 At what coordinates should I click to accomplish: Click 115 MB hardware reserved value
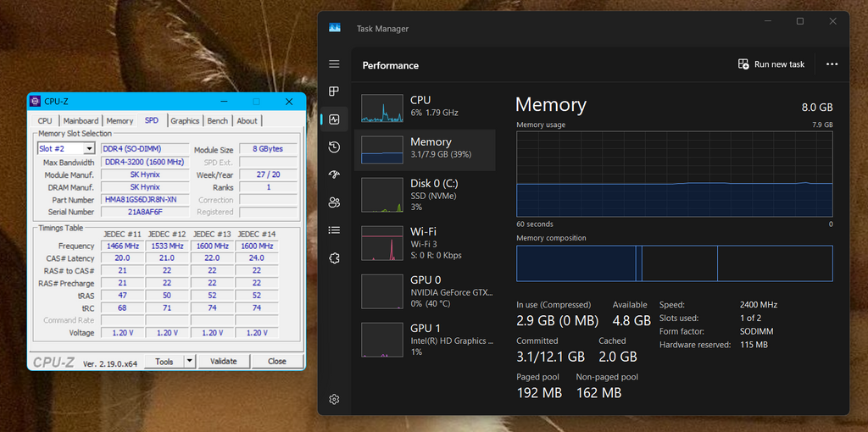(754, 345)
